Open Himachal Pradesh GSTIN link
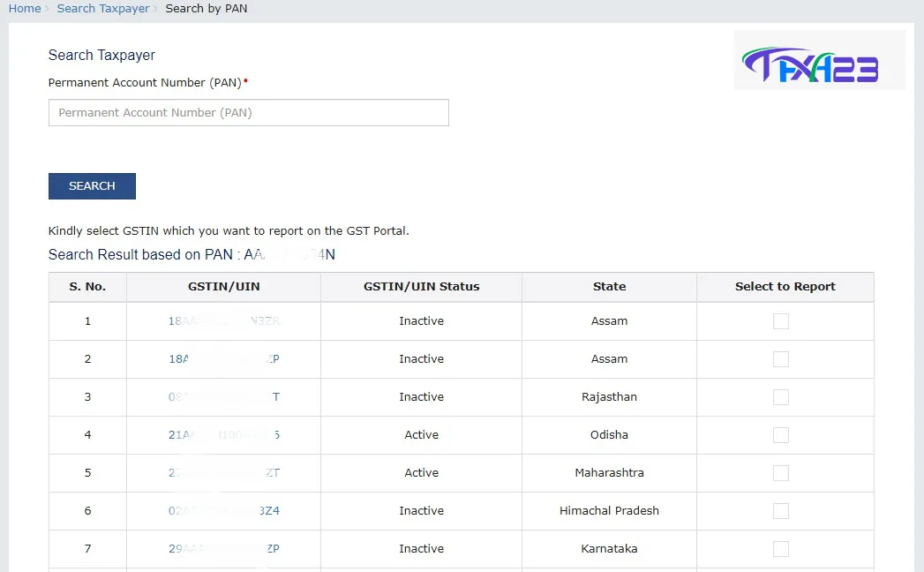Screen dimensions: 924x572 click(224, 511)
